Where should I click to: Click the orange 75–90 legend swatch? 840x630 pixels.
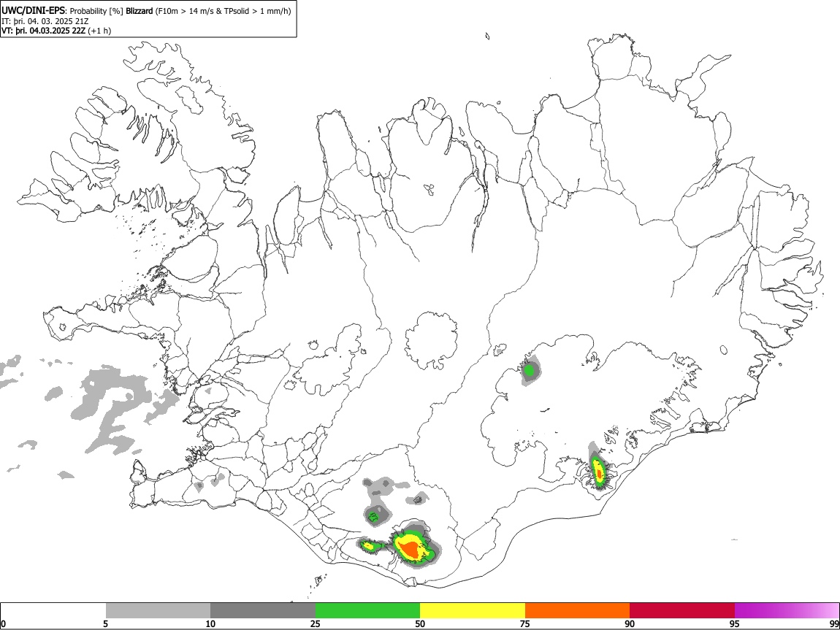click(577, 610)
